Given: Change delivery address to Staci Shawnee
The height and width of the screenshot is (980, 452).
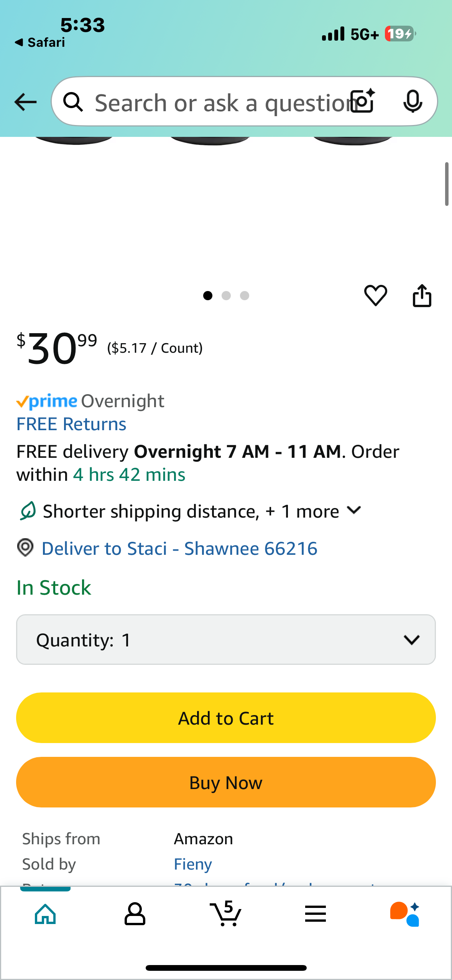Looking at the screenshot, I should (x=179, y=548).
